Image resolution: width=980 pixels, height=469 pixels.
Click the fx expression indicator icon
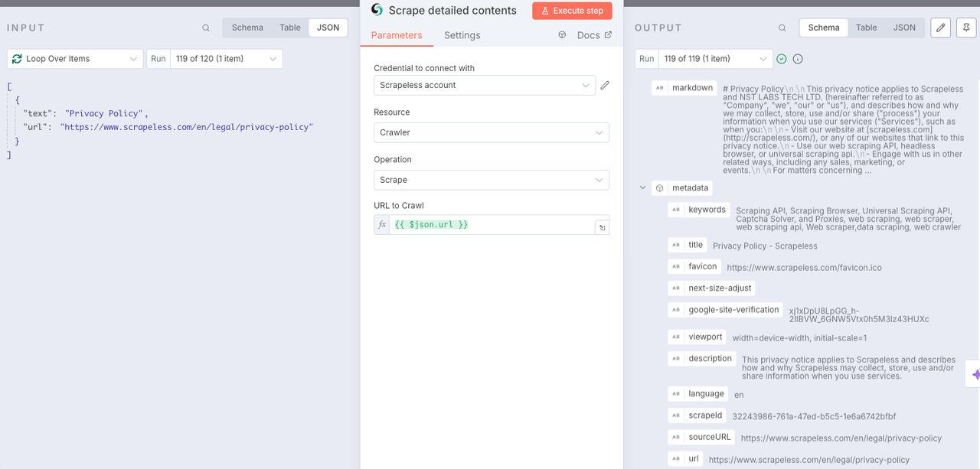pos(382,224)
